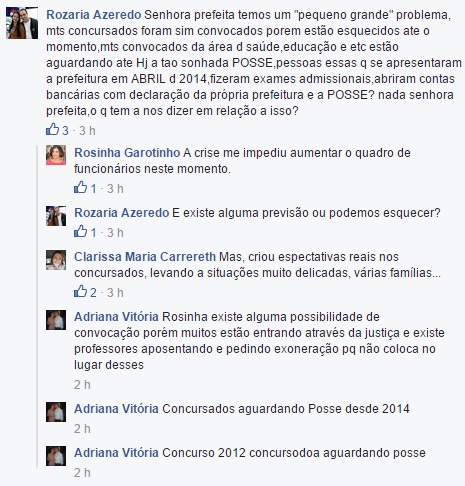Image resolution: width=465 pixels, height=486 pixels.
Task: Click the like thumb under Rosinha Garotinho's reply
Action: (x=80, y=188)
